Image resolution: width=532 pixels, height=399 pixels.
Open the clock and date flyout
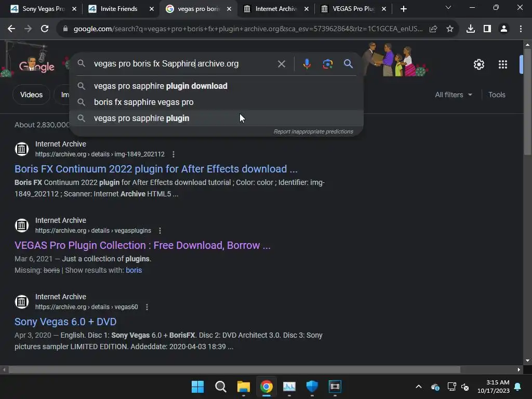(x=493, y=387)
